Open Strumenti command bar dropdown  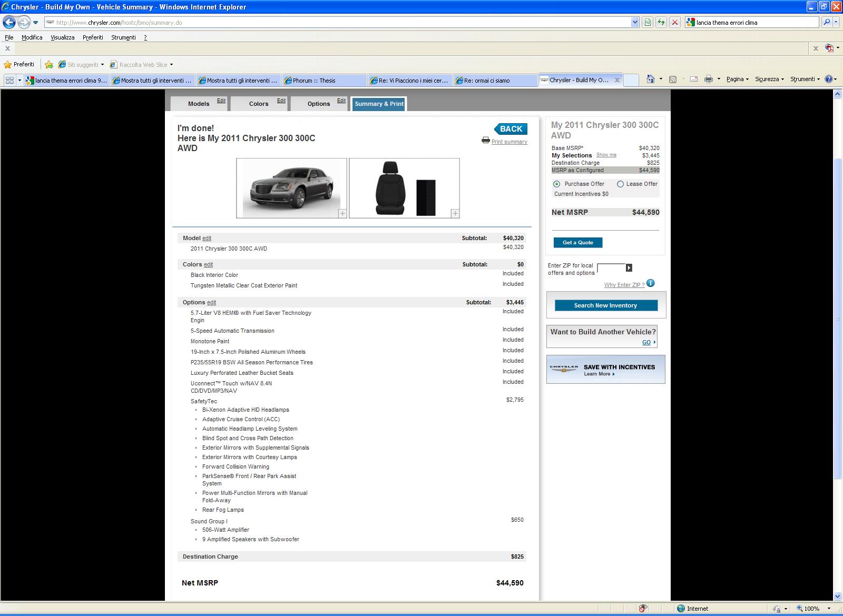pyautogui.click(x=805, y=79)
